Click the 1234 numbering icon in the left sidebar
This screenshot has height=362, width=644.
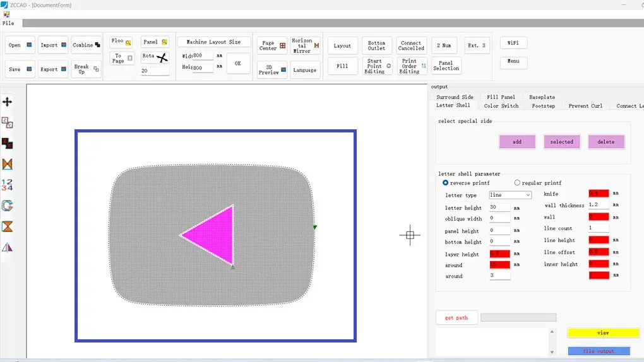tap(7, 185)
